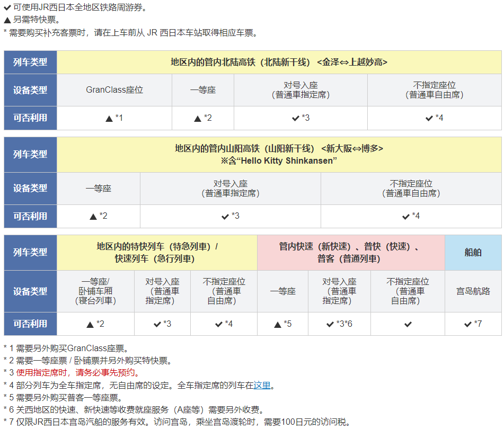Select the pink 管内快速 header cell
504x429 pixels.
click(x=351, y=253)
